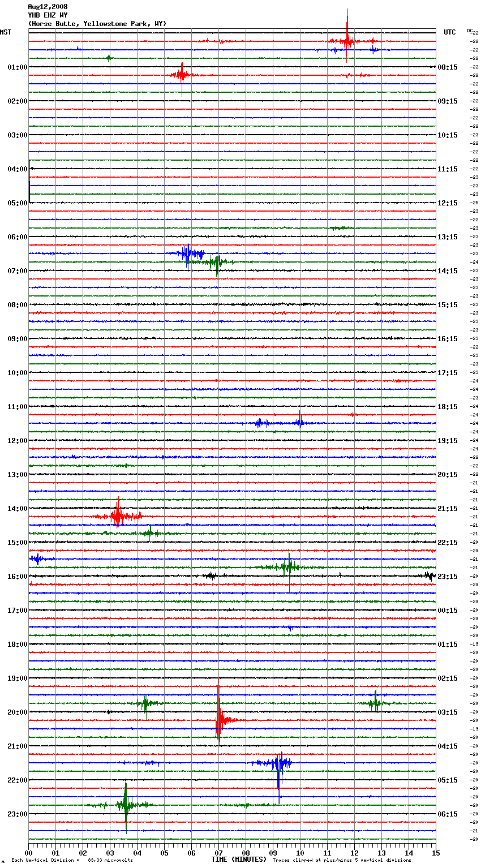Click the '06:15' UTC time label
This screenshot has height=868, width=481.
point(448,814)
